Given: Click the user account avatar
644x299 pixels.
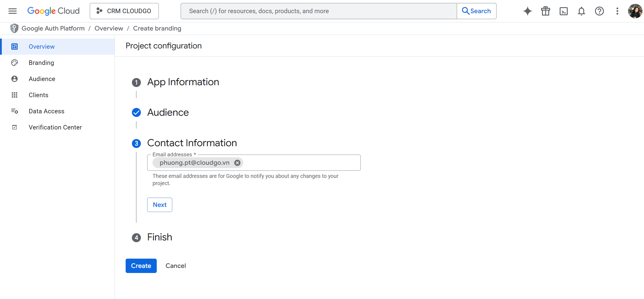Looking at the screenshot, I should pos(635,11).
